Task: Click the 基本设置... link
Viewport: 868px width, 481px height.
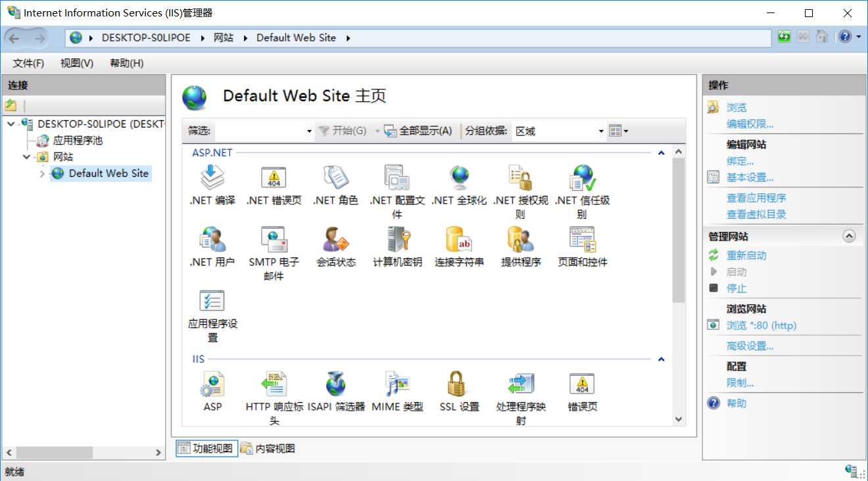Action: click(750, 177)
